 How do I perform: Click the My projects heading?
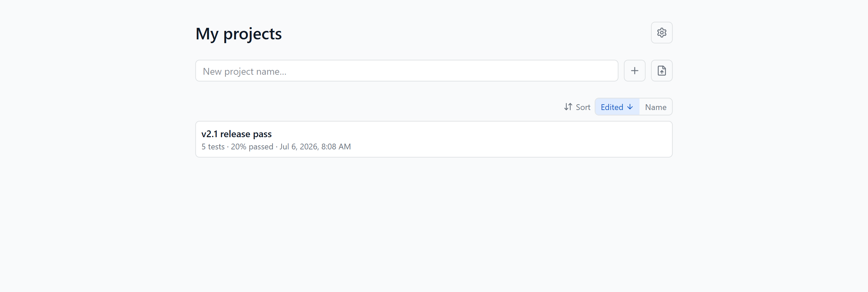coord(238,34)
